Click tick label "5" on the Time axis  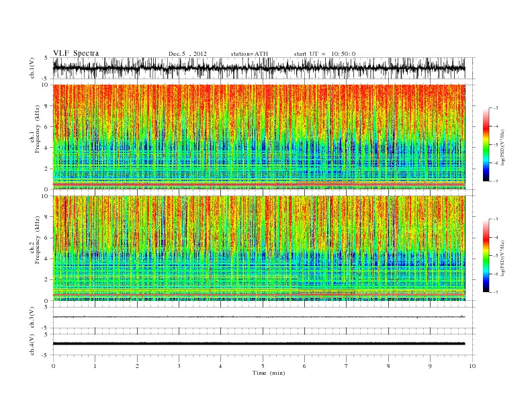pyautogui.click(x=263, y=366)
